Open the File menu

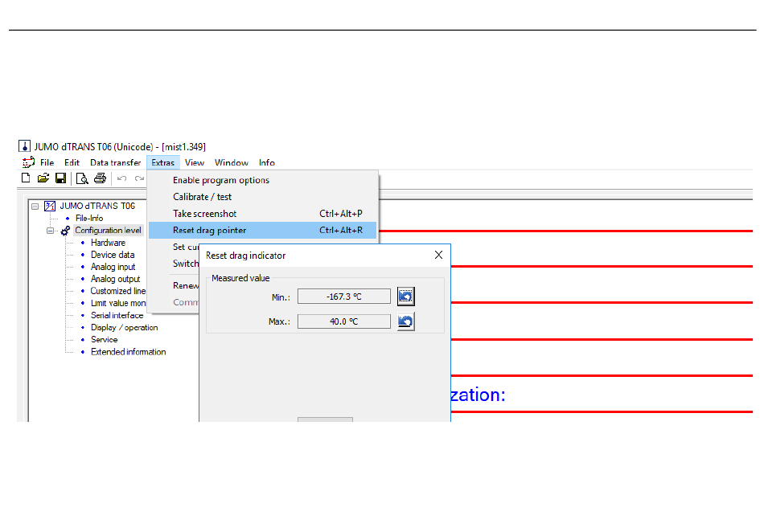(47, 162)
